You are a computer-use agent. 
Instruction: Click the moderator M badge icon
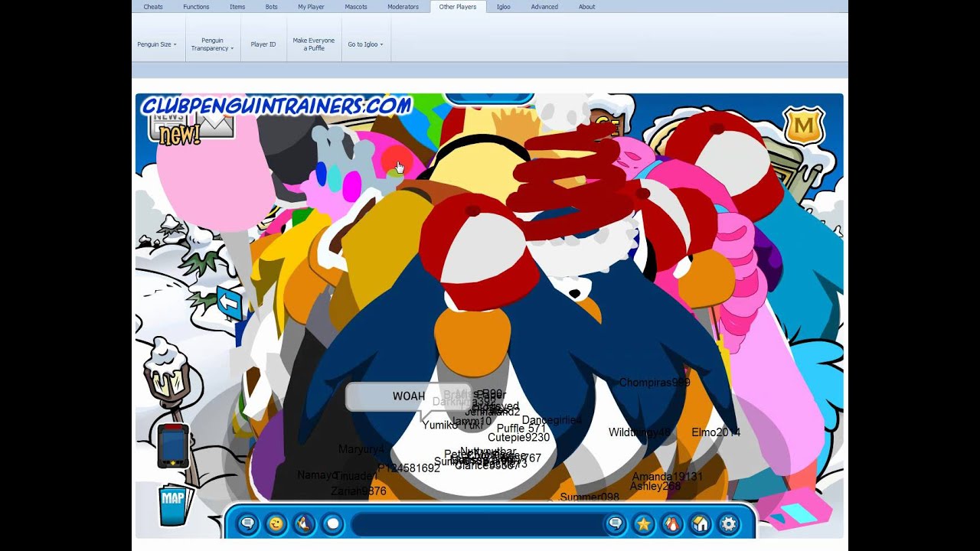click(x=803, y=126)
